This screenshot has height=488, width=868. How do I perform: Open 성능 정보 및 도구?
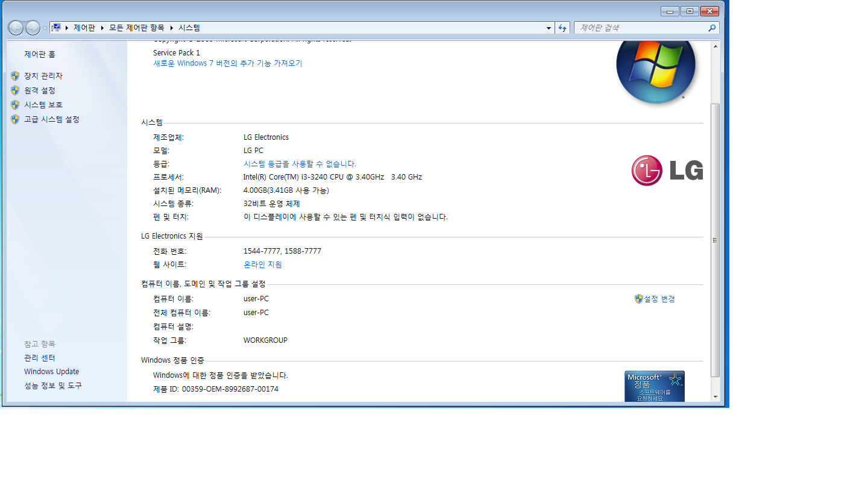pos(53,386)
